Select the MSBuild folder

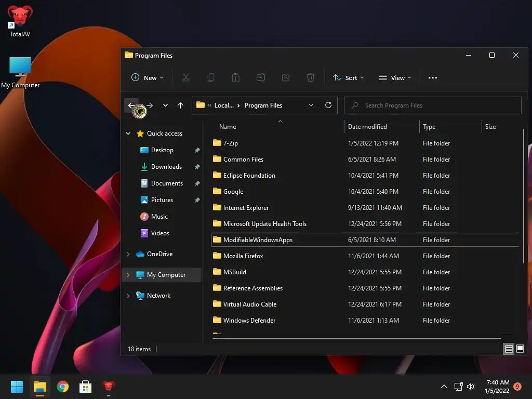point(365,272)
